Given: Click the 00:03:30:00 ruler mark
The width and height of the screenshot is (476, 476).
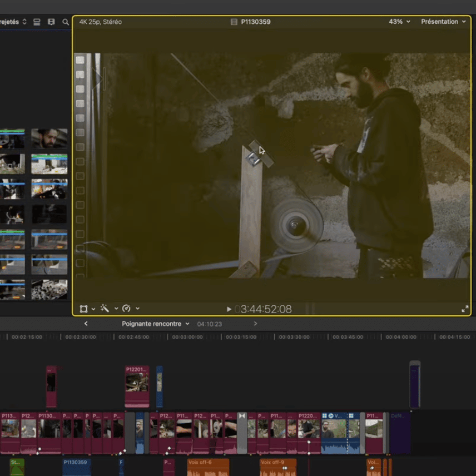Looking at the screenshot, I should coord(294,337).
